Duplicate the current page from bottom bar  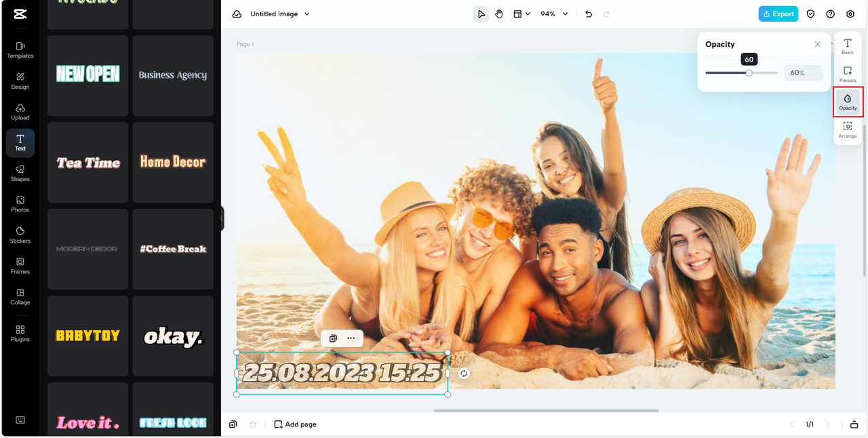point(233,424)
